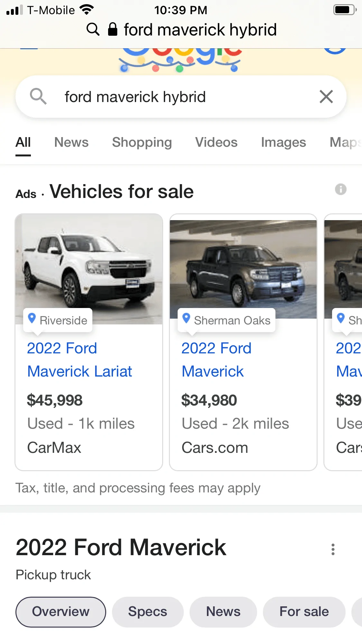
Task: Open the gray Maverick Sherman Oaks photo
Action: pos(243,269)
